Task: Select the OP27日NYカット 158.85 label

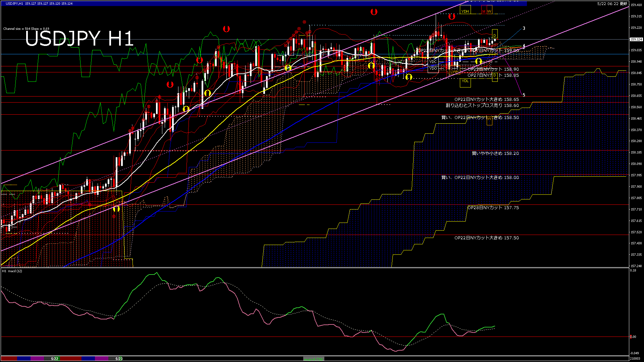Action: point(493,75)
